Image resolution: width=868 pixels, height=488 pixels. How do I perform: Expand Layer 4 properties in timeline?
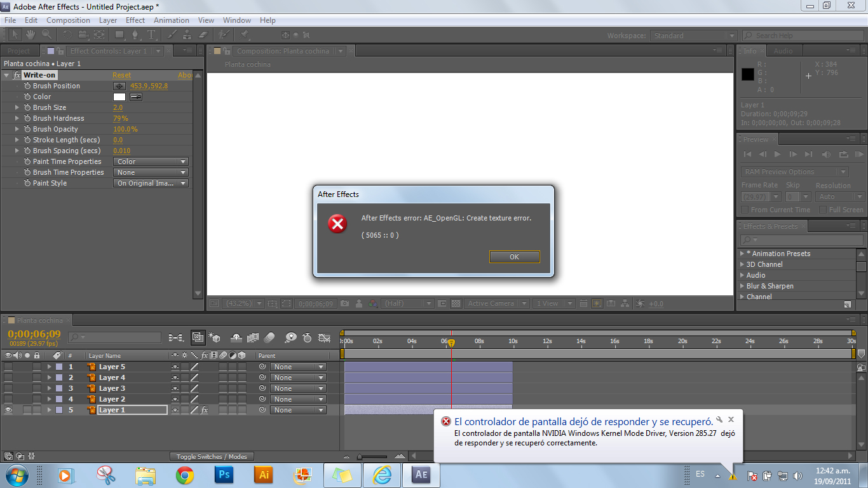coord(49,377)
